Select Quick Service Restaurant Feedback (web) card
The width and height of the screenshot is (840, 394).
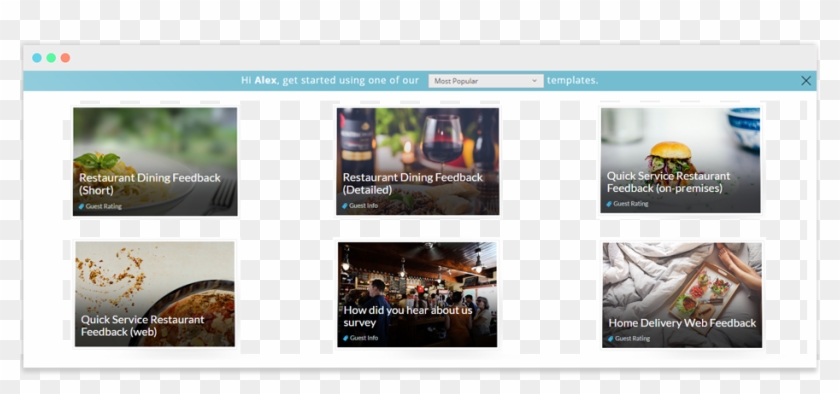tap(155, 294)
